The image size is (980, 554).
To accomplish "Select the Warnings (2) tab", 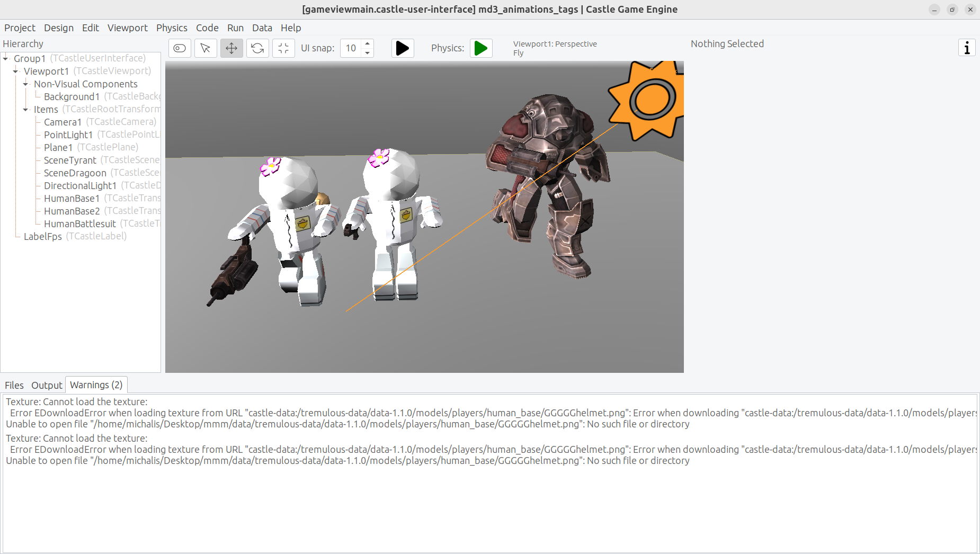I will tap(96, 385).
